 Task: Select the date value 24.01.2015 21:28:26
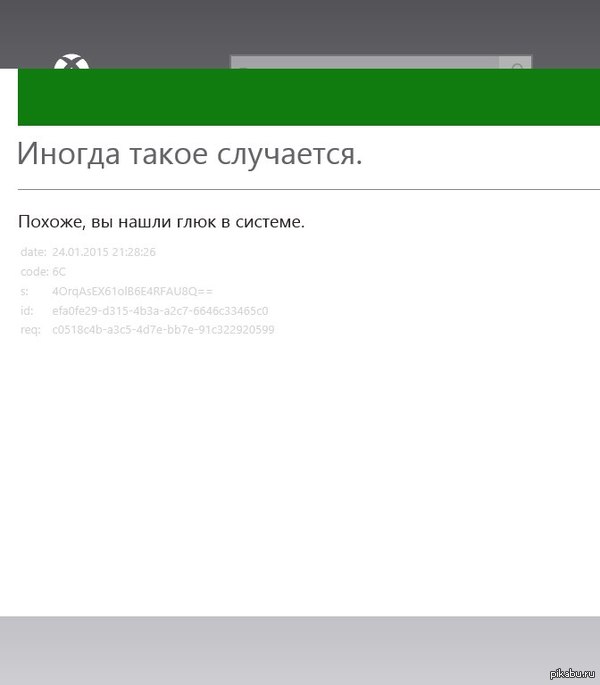104,252
